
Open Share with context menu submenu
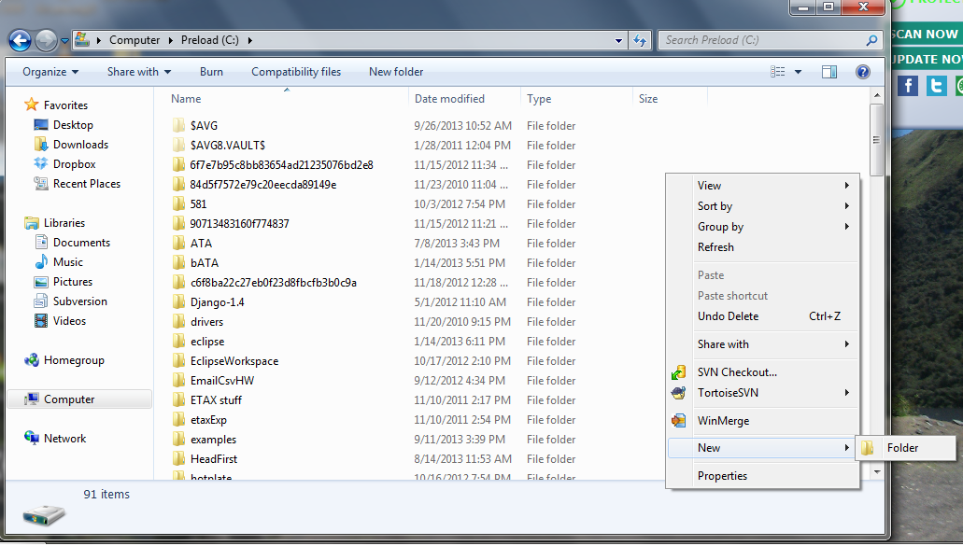point(763,344)
